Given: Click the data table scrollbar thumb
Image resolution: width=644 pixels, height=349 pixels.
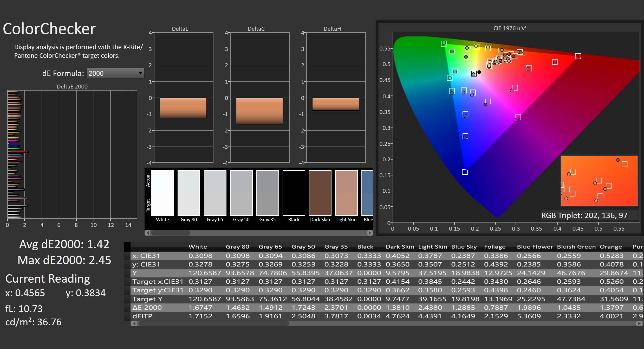Looking at the screenshot, I should click(x=214, y=323).
